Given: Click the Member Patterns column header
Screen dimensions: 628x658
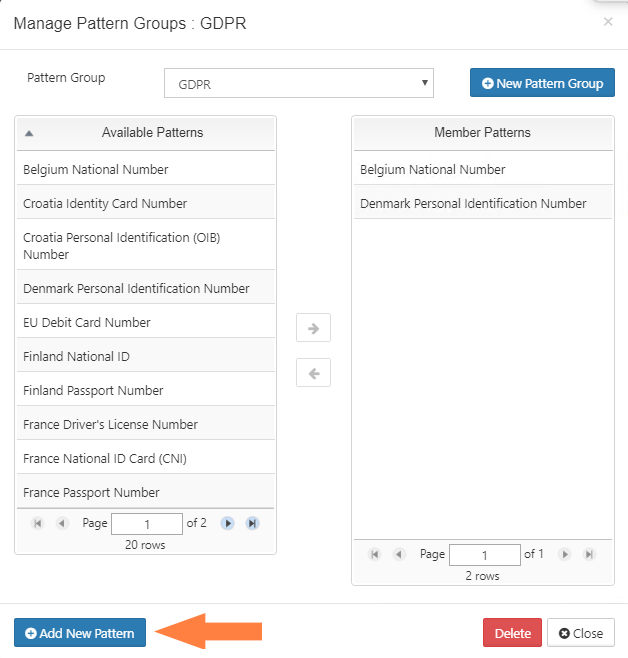Looking at the screenshot, I should tap(482, 133).
